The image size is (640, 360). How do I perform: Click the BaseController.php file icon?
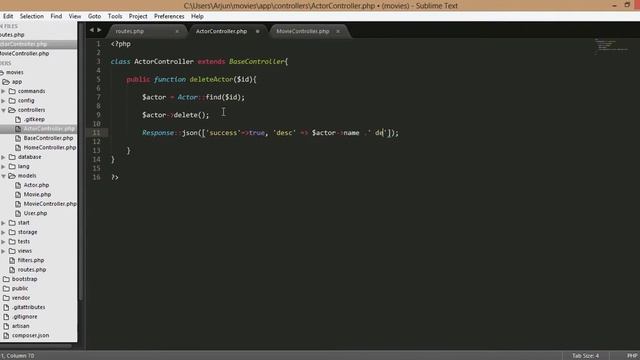(x=18, y=138)
